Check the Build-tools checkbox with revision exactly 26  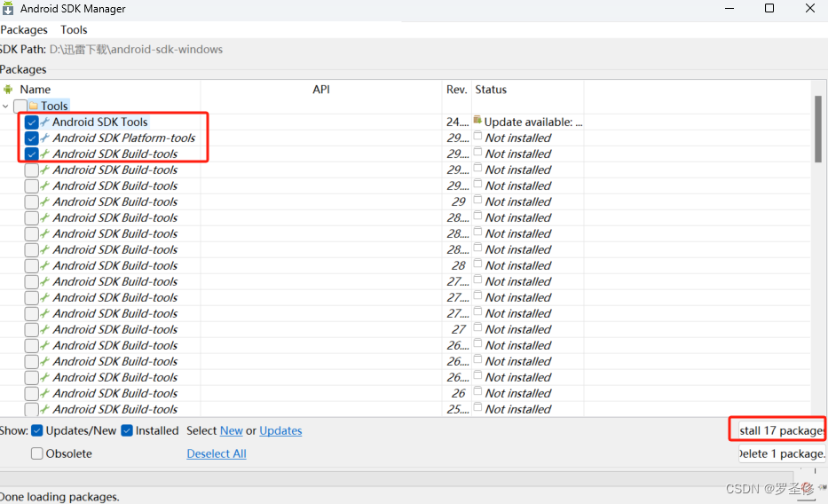31,394
